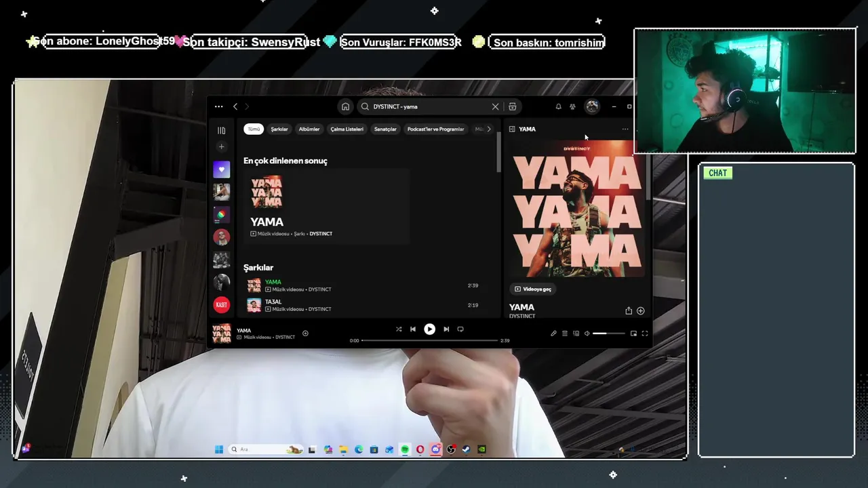Open the red KASET playlist in the sidebar
The image size is (868, 488).
221,304
